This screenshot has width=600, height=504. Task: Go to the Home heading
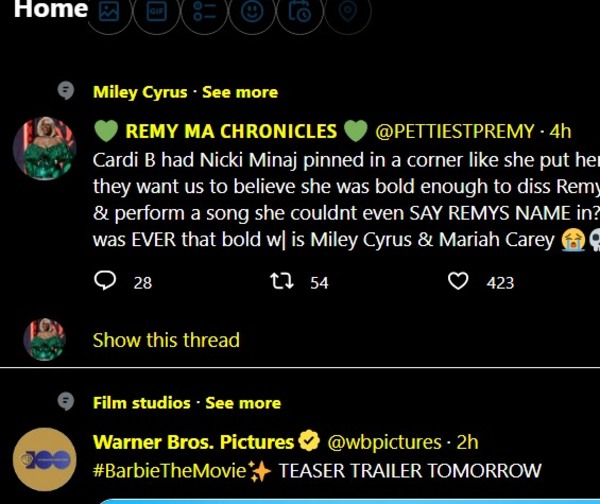click(44, 11)
